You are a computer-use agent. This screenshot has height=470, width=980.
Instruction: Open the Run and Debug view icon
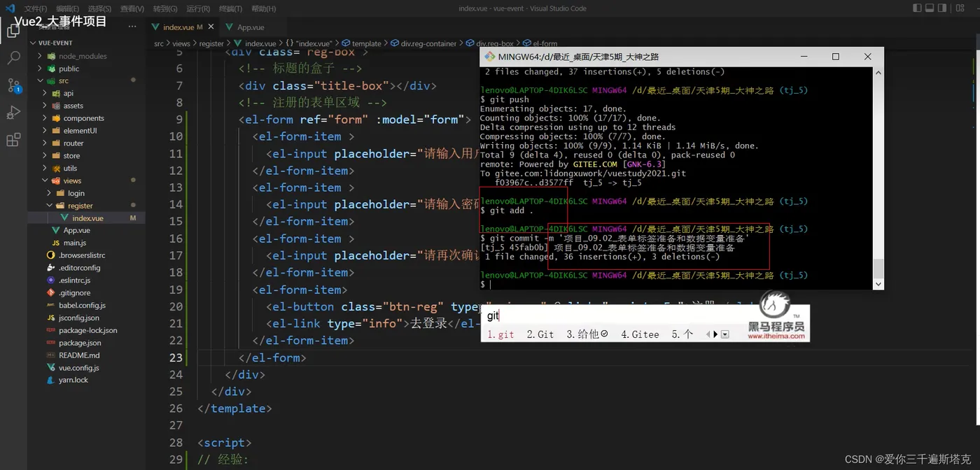click(13, 113)
